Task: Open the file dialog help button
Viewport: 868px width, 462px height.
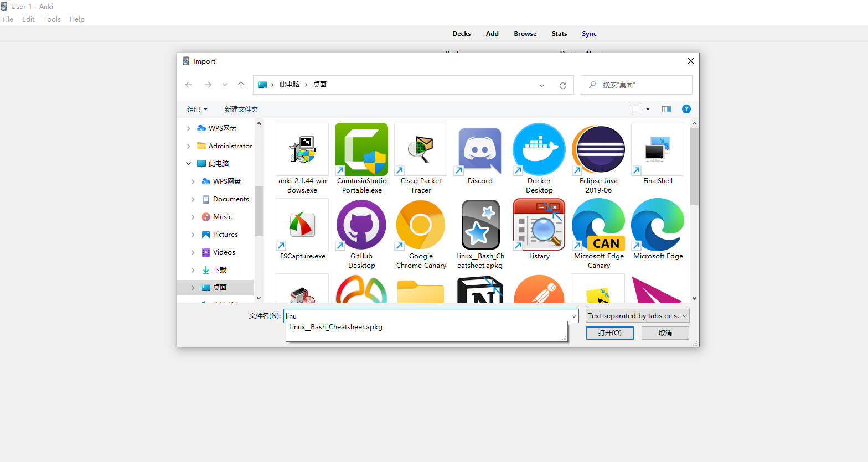Action: pyautogui.click(x=686, y=109)
